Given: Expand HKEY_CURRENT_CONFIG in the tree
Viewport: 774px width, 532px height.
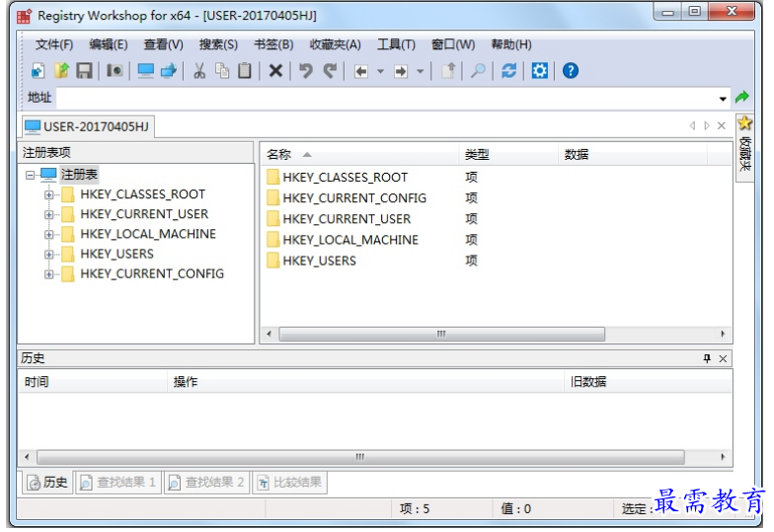Looking at the screenshot, I should pyautogui.click(x=49, y=274).
